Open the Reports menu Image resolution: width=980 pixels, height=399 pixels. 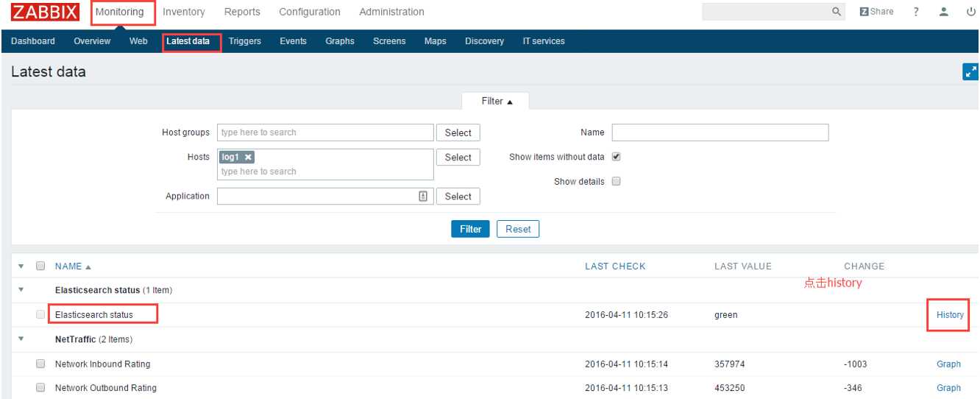coord(242,12)
